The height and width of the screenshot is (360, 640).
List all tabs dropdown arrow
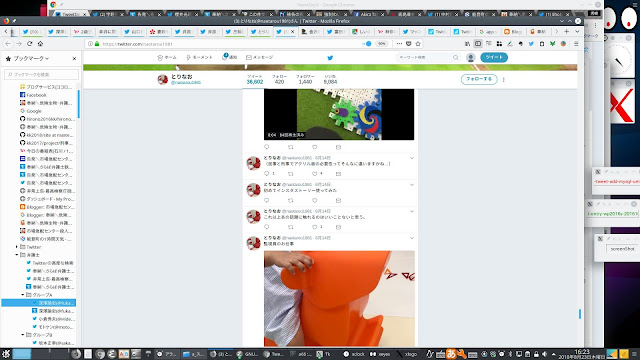pos(577,31)
